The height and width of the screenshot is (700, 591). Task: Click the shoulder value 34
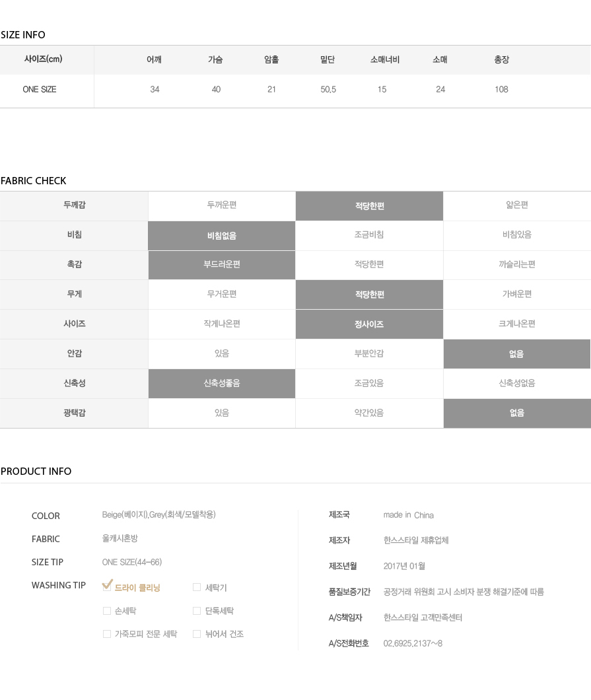coord(155,89)
